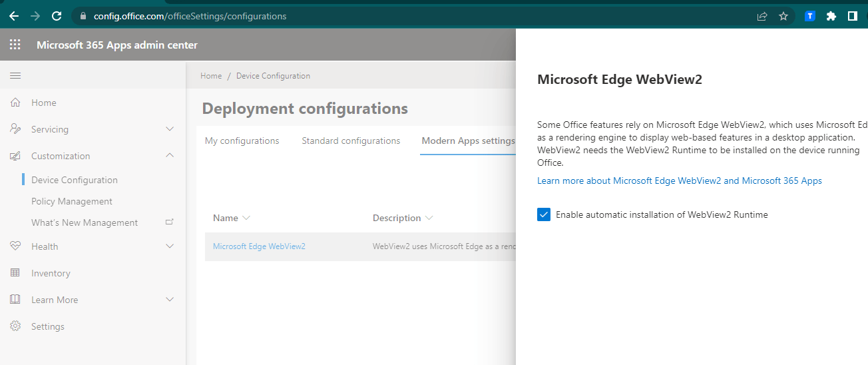868x365 pixels.
Task: Open the Microsoft Edge WebView2 configuration link
Action: coord(259,246)
